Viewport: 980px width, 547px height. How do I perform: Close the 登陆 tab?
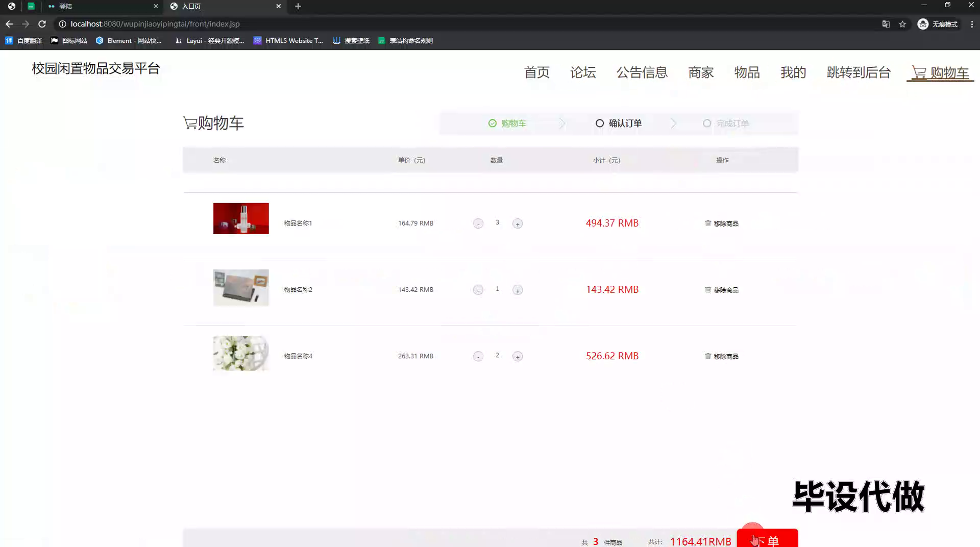tap(156, 6)
